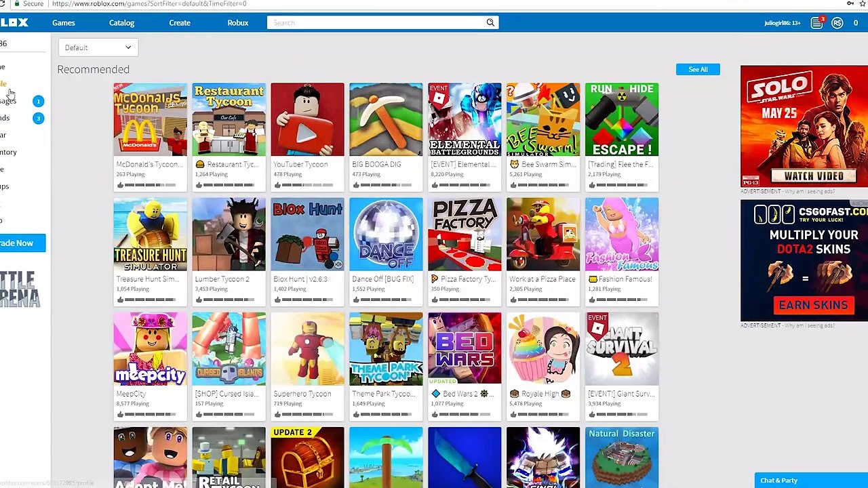This screenshot has height=488, width=868.
Task: Click the '5,478 Playing' count text
Action: (528, 404)
